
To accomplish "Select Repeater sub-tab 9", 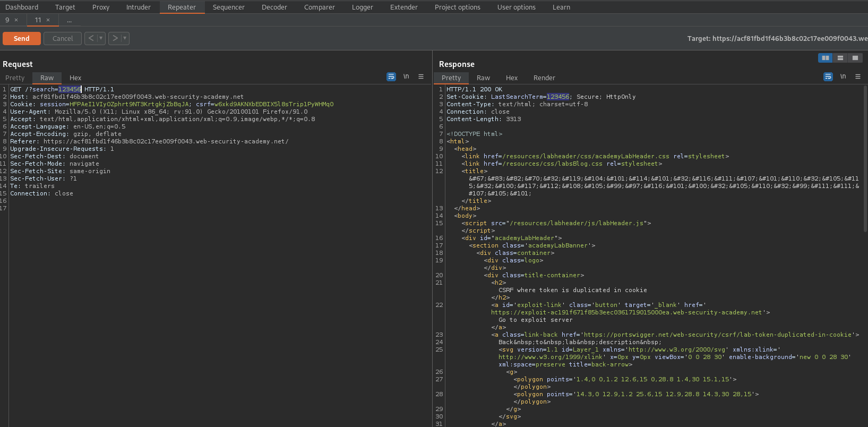I will pos(7,20).
